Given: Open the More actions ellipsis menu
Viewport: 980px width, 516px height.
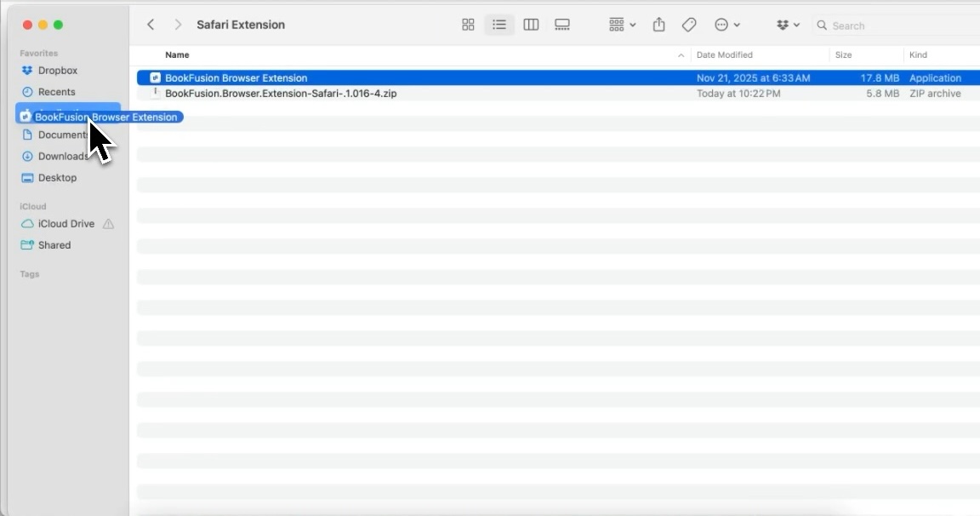Looking at the screenshot, I should pos(726,25).
